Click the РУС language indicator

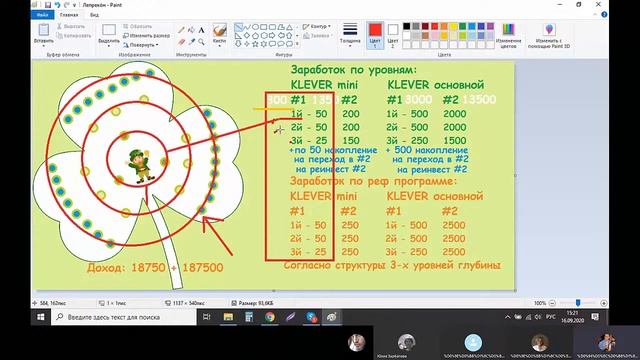tap(551, 317)
